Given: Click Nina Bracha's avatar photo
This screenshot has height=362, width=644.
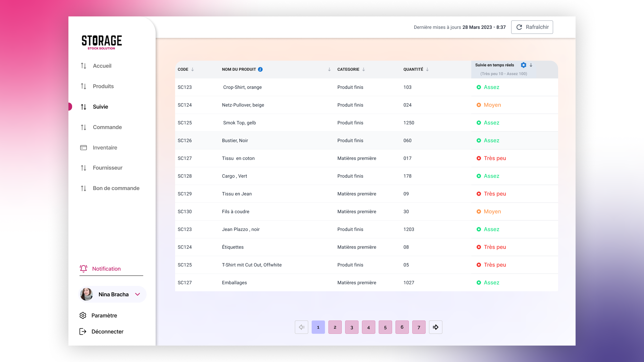Looking at the screenshot, I should (87, 294).
